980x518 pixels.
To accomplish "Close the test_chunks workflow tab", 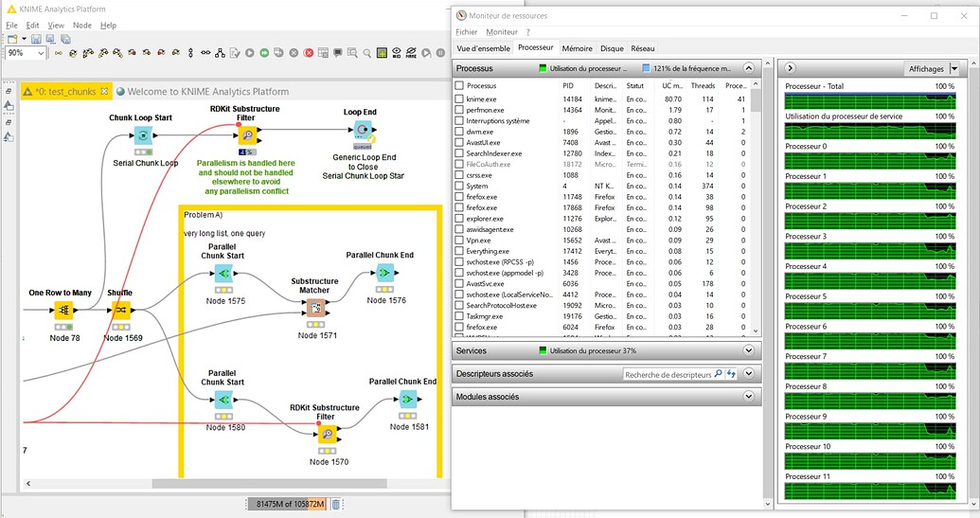I will click(x=104, y=91).
